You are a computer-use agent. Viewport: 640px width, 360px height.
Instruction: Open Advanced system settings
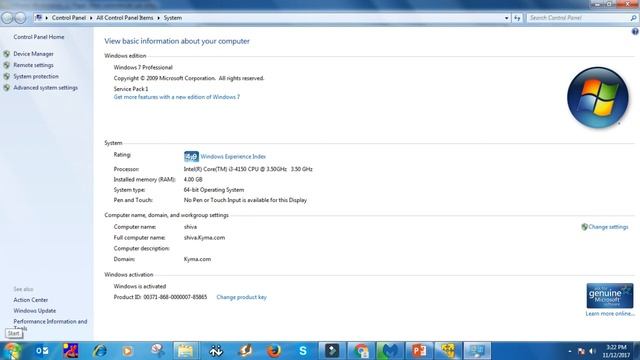pos(45,88)
